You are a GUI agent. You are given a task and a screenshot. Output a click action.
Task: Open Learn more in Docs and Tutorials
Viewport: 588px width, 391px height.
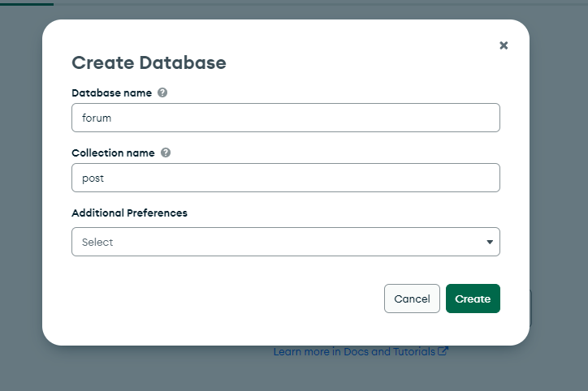click(354, 352)
